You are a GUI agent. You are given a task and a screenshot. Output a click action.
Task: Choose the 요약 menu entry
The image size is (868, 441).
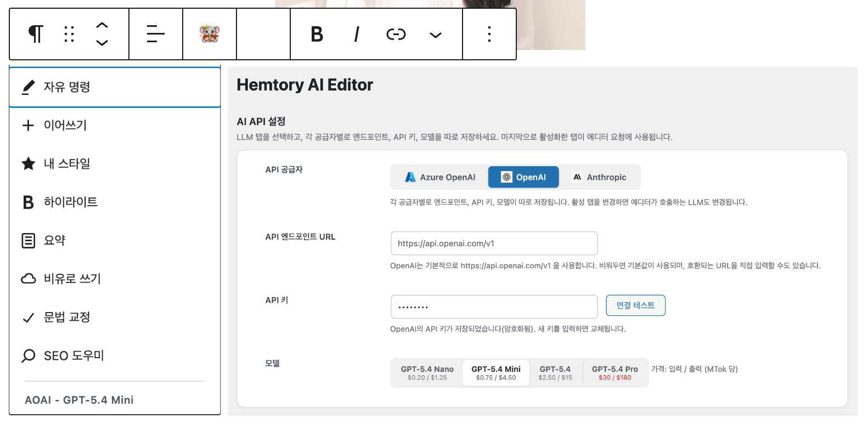tap(115, 240)
